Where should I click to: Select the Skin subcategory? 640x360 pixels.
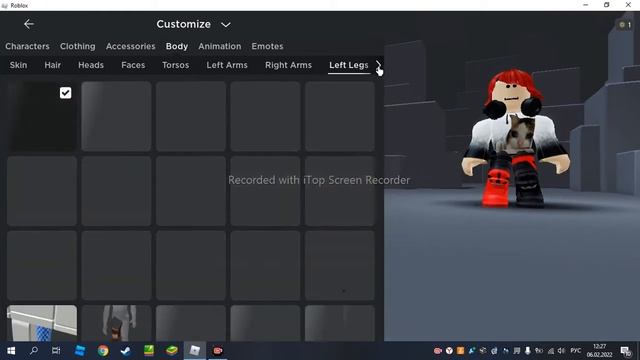(x=18, y=65)
